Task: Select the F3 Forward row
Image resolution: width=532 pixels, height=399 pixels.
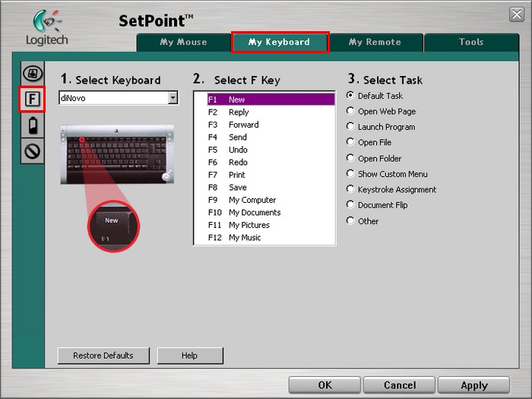Action: click(x=271, y=125)
